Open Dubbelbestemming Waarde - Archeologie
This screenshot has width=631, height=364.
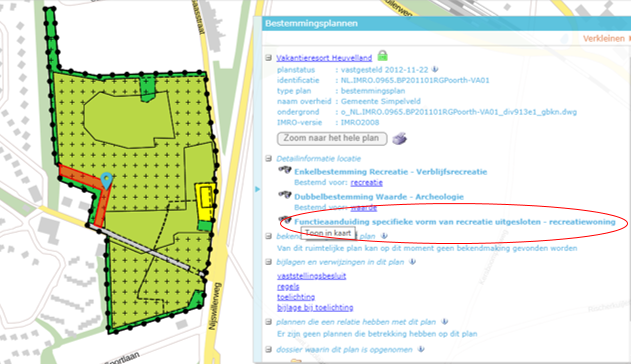tap(379, 197)
